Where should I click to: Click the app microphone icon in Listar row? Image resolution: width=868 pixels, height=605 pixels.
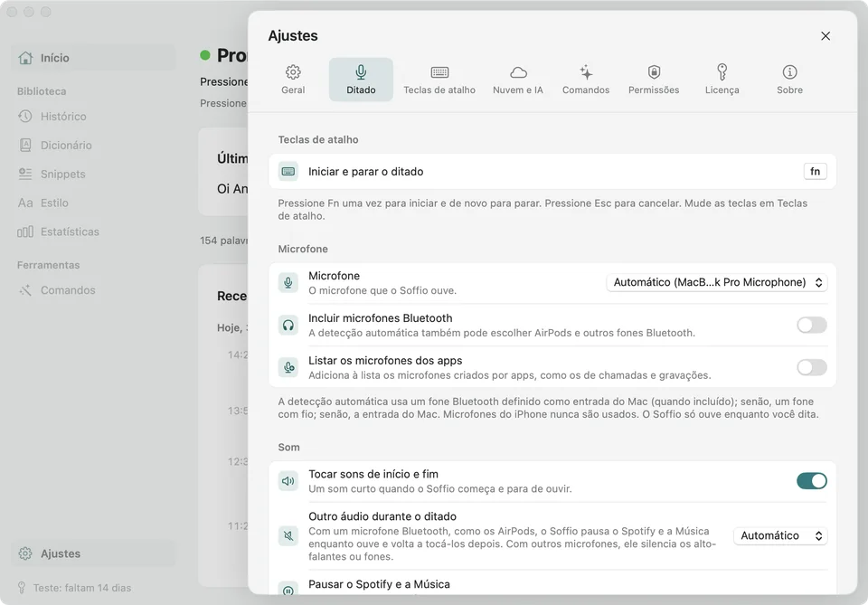(288, 367)
